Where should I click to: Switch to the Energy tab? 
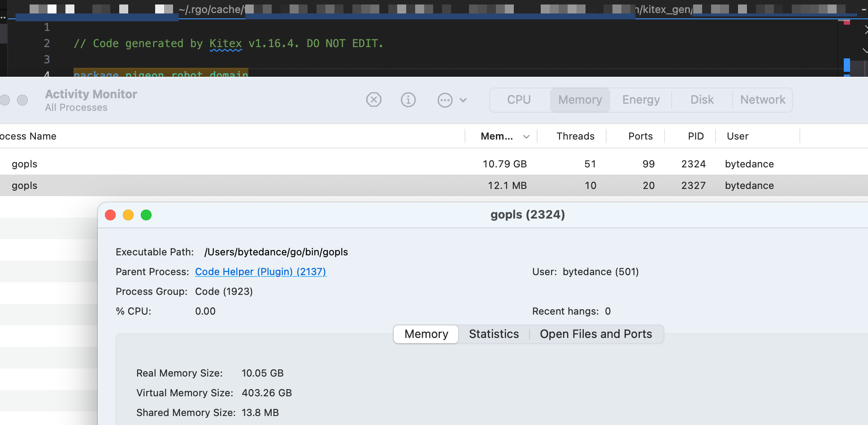[x=641, y=100]
